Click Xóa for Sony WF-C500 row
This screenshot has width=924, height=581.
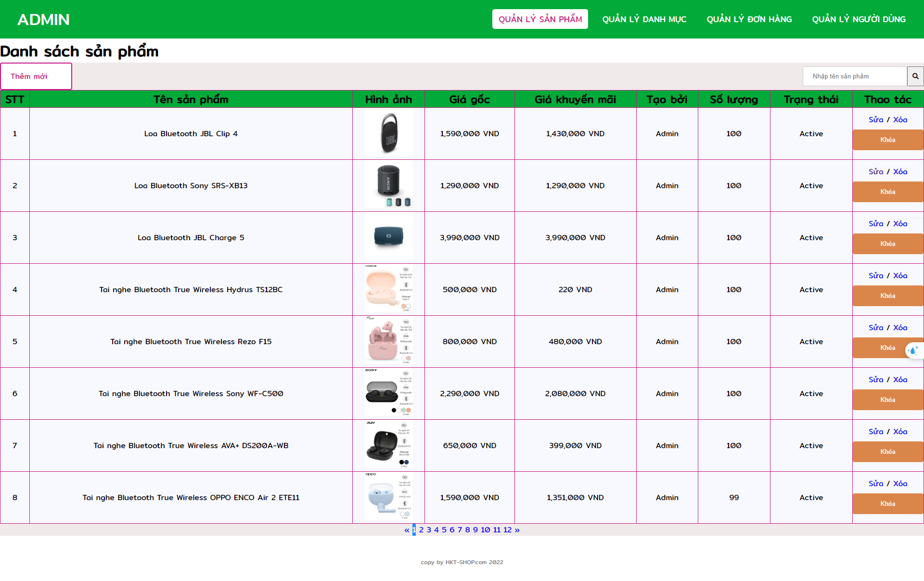pos(900,379)
